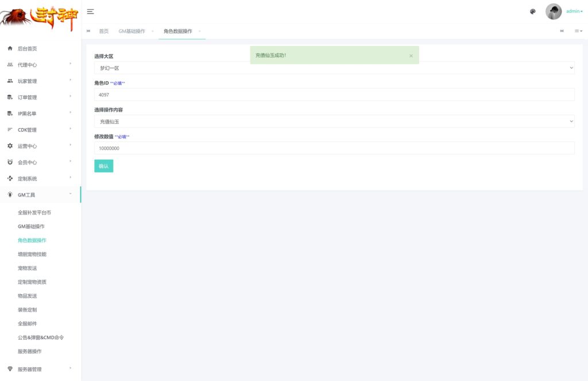Viewport: 588px width, 381px height.
Task: Click the 运营中心 gear icon
Action: tap(10, 146)
